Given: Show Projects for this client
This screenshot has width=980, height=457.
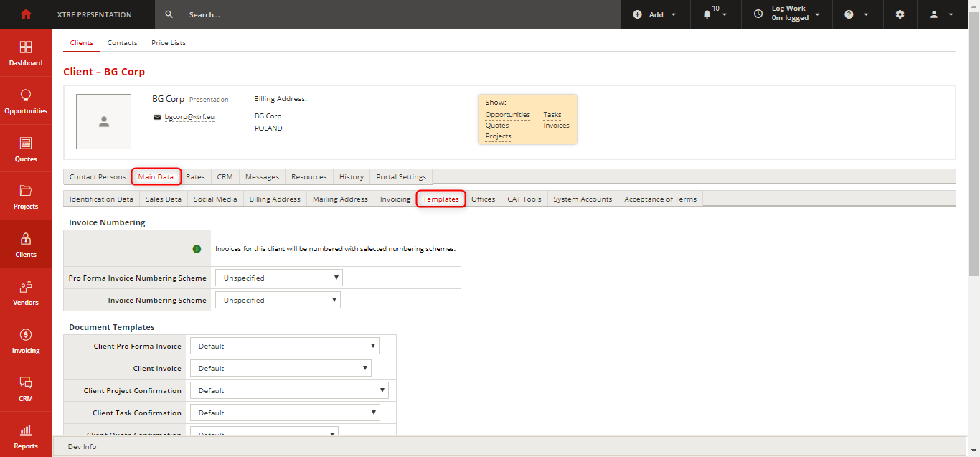Looking at the screenshot, I should [x=499, y=136].
